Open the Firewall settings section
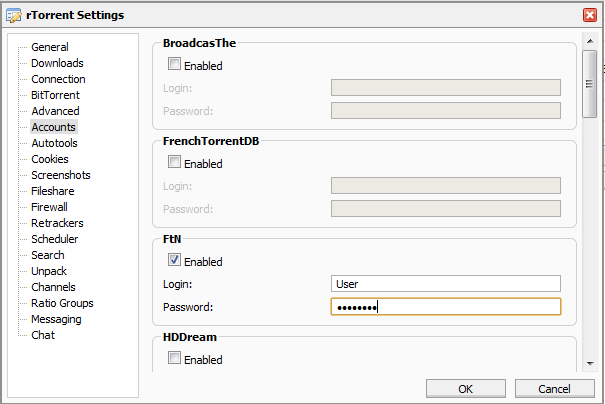This screenshot has width=605, height=404. coord(49,207)
